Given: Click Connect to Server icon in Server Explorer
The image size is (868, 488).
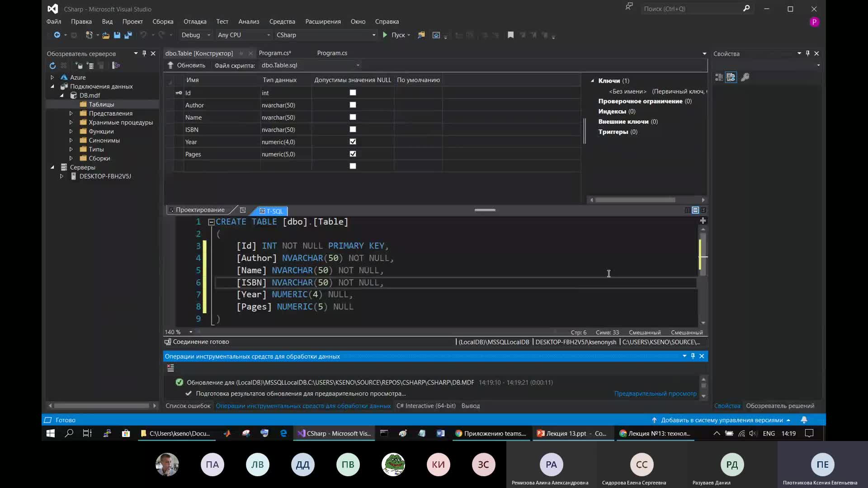Looking at the screenshot, I should 90,66.
